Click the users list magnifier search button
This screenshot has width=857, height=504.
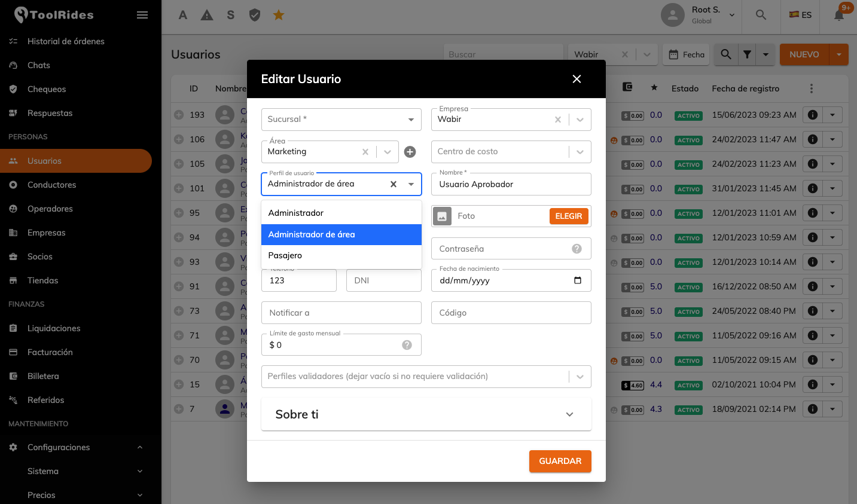(x=725, y=54)
